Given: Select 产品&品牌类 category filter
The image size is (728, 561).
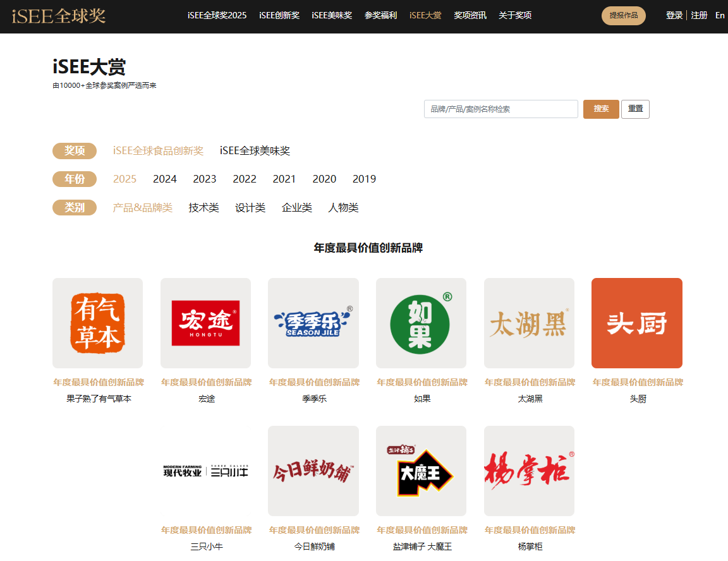Looking at the screenshot, I should point(143,208).
